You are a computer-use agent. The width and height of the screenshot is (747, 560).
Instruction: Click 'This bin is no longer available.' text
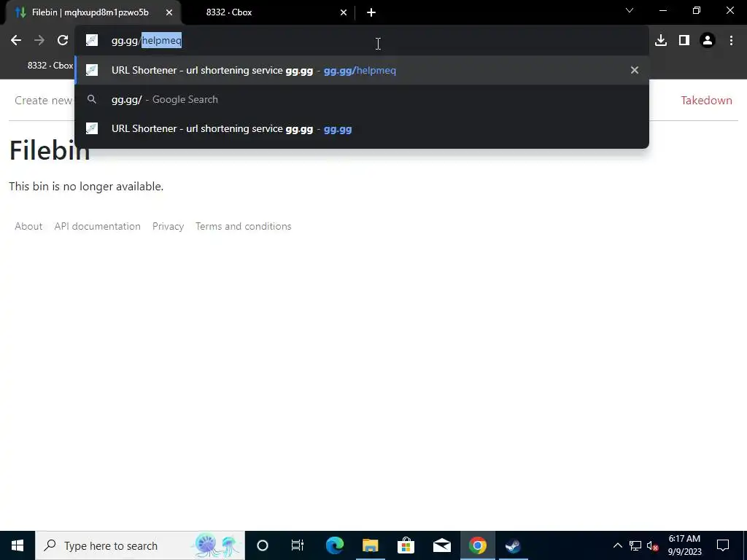pyautogui.click(x=86, y=186)
